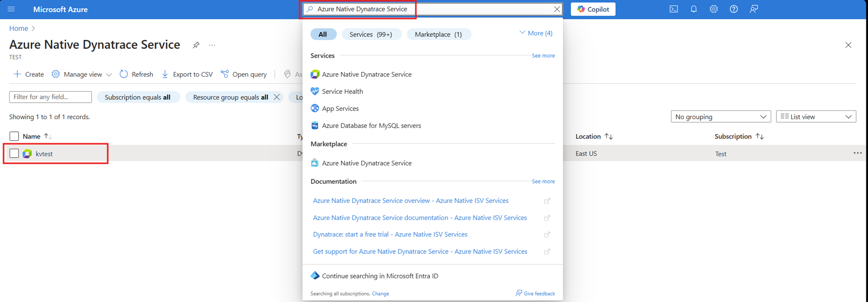See more Documentation results
Screen dimensions: 868x302
(543, 181)
